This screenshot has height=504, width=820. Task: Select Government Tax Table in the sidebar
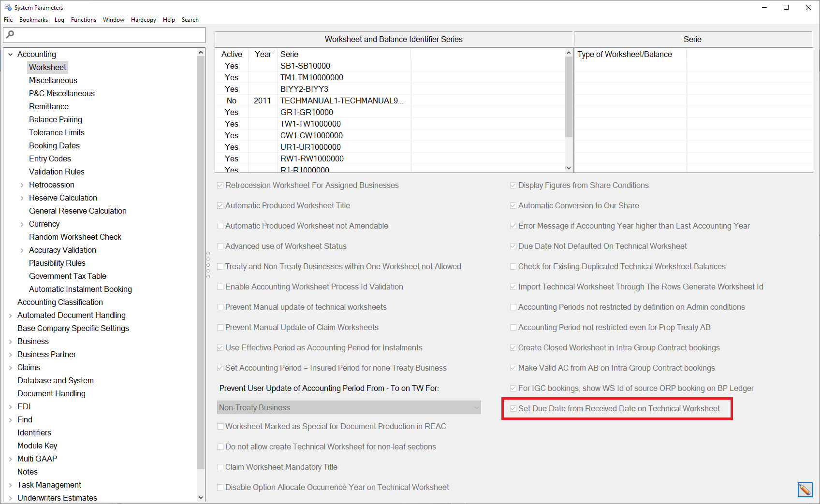pos(67,276)
